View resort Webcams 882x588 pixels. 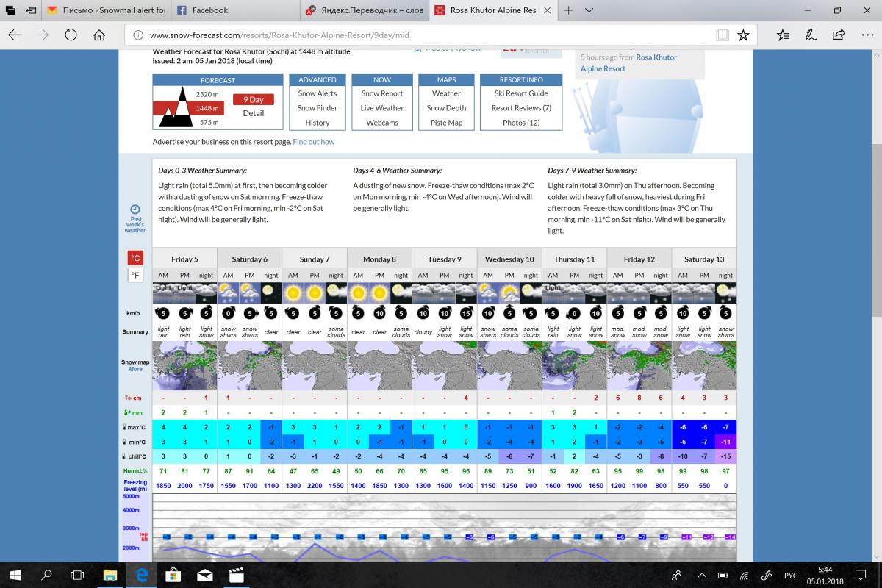(382, 123)
